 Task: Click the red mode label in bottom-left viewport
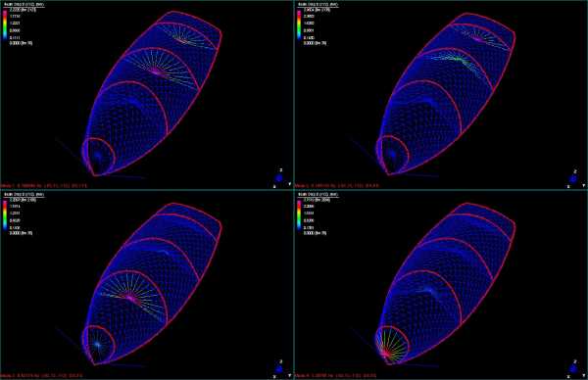pos(41,375)
